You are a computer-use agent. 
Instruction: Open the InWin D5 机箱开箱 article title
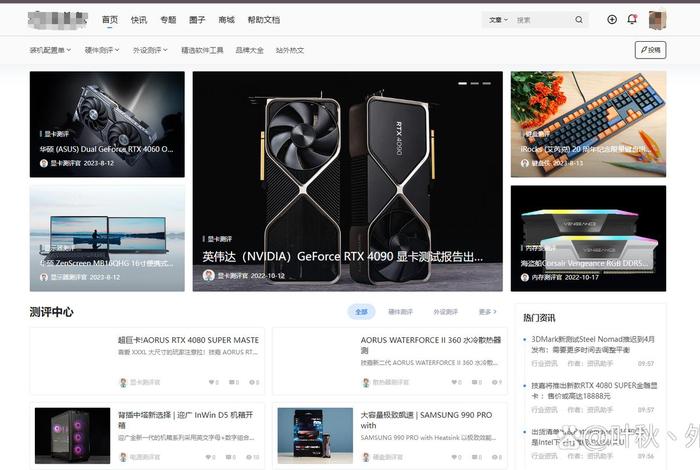coord(186,420)
